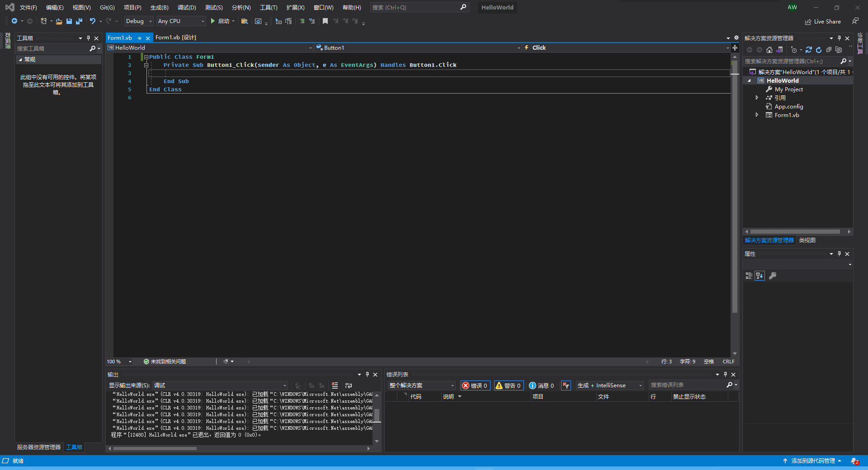Toggle word wrap in the Output panel
Image resolution: width=868 pixels, height=470 pixels.
click(x=348, y=385)
